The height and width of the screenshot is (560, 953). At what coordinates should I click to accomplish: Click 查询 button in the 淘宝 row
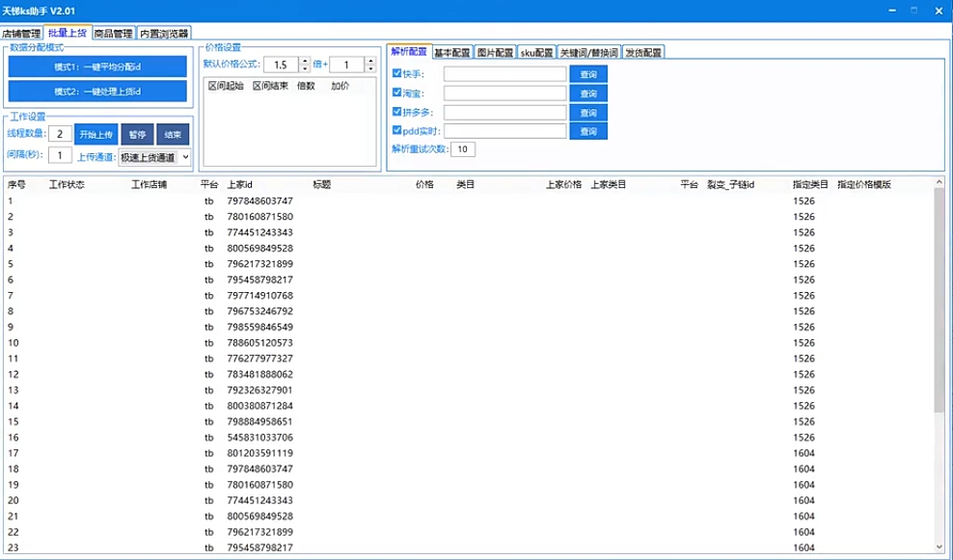pyautogui.click(x=588, y=93)
